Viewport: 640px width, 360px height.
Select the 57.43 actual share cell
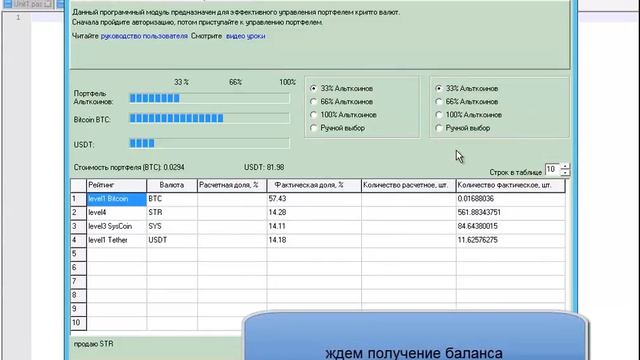pos(314,199)
